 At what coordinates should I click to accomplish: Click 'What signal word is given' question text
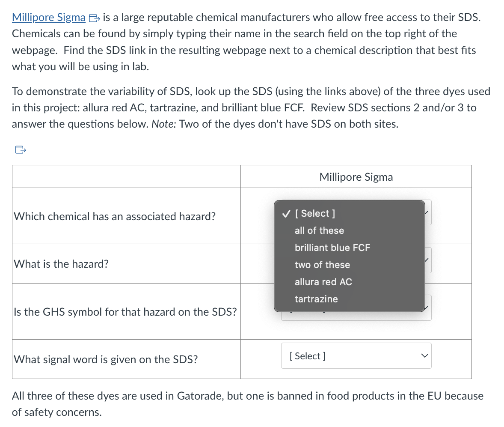pos(106,359)
